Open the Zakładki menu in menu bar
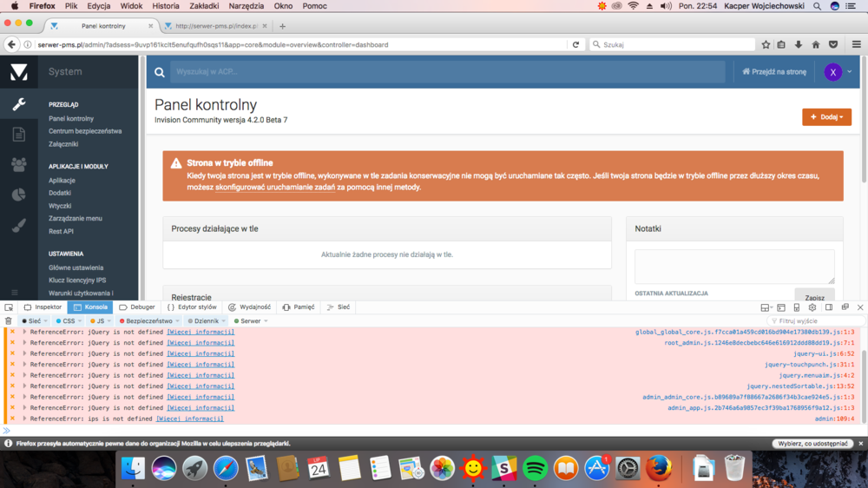 point(204,6)
